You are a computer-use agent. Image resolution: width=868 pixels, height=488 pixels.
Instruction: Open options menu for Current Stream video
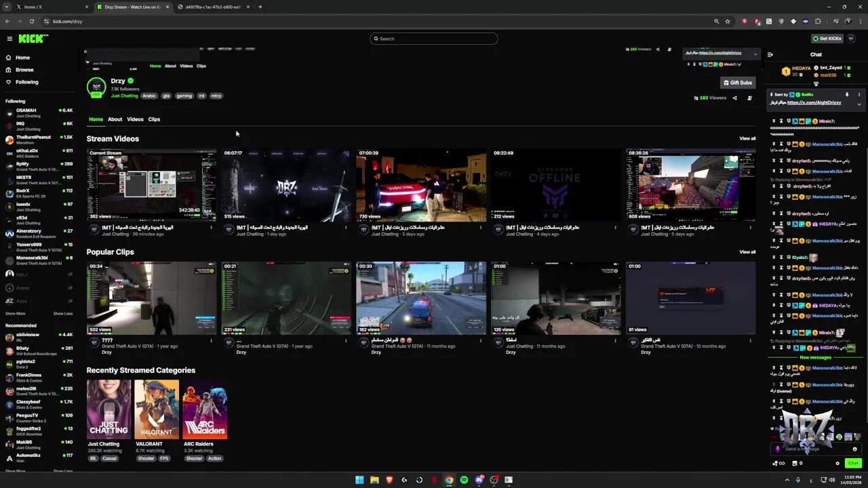[211, 228]
